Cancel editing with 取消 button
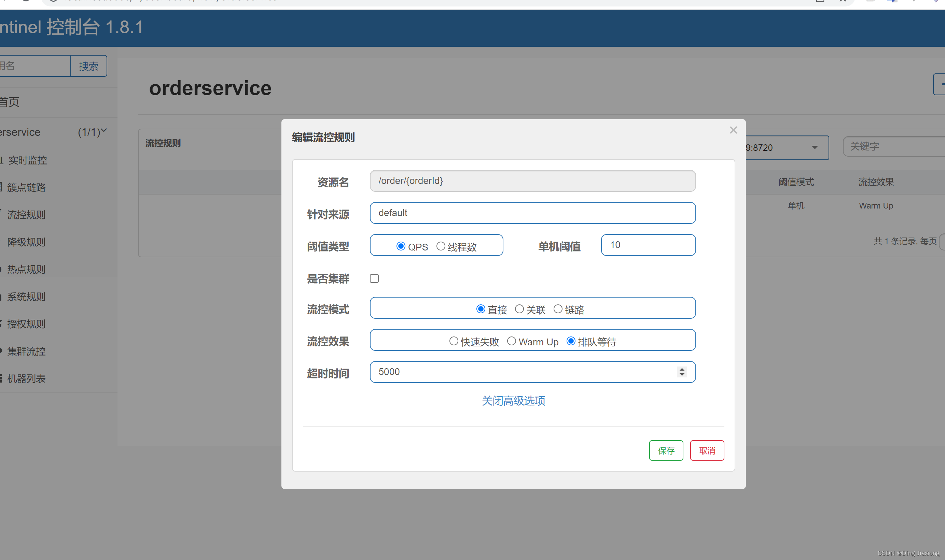945x560 pixels. [x=707, y=450]
